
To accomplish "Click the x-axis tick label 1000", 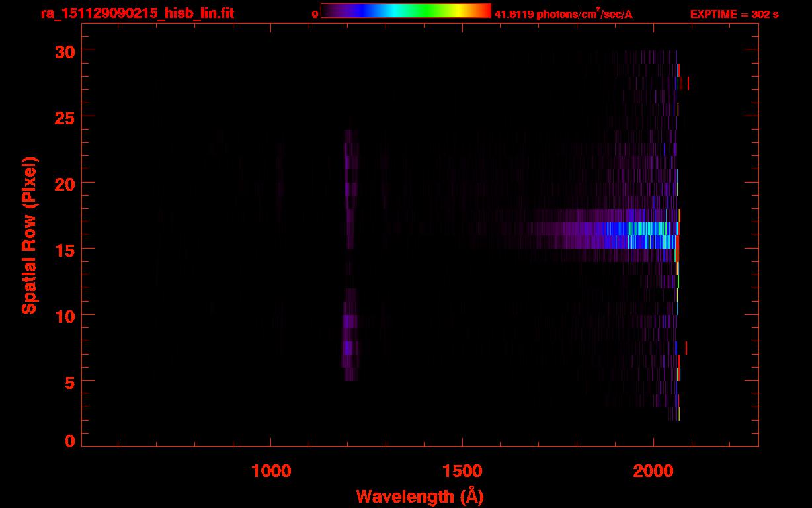I will (x=271, y=471).
